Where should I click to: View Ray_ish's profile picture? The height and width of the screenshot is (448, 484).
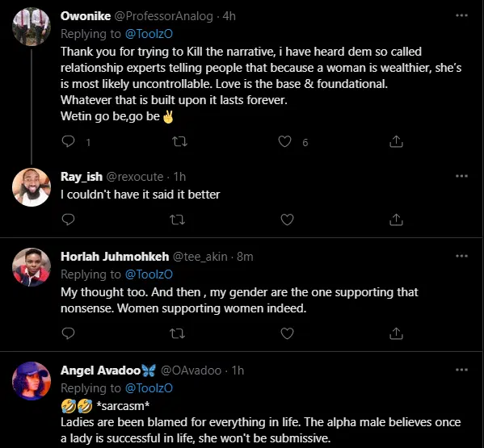point(32,187)
